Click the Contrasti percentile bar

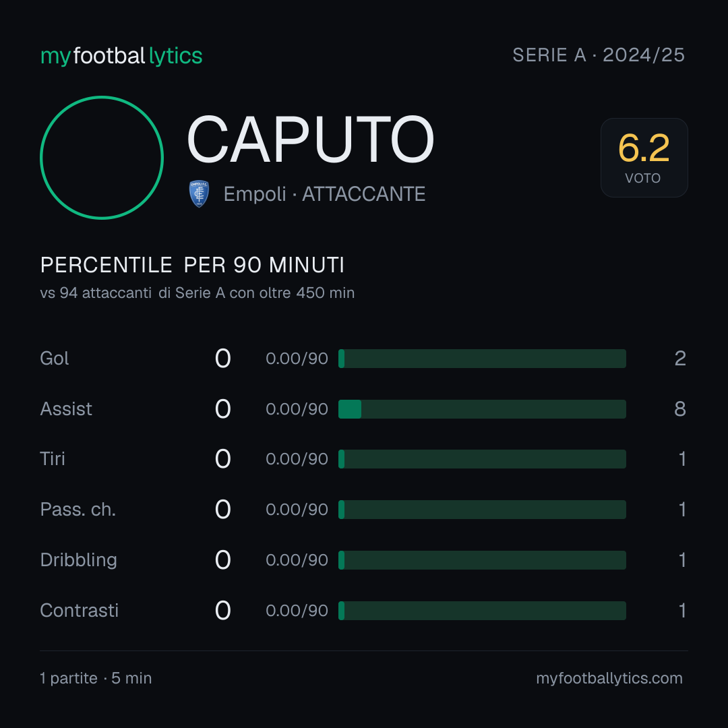coord(482,611)
